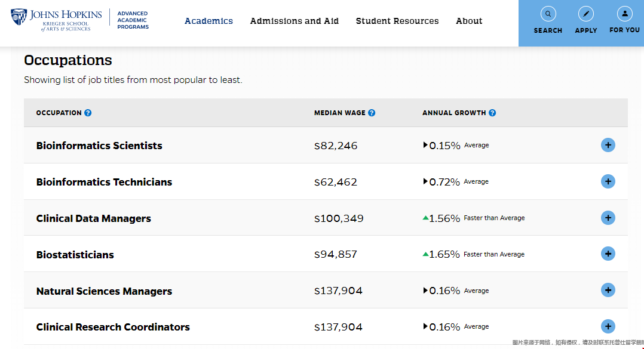Click help icon beside Occupation header
Image resolution: width=644 pixels, height=349 pixels.
coord(88,113)
